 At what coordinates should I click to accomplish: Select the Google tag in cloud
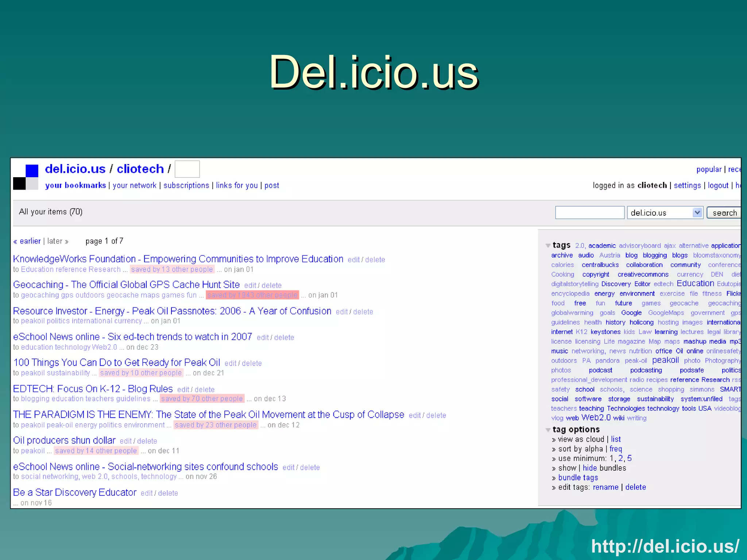[x=631, y=312]
